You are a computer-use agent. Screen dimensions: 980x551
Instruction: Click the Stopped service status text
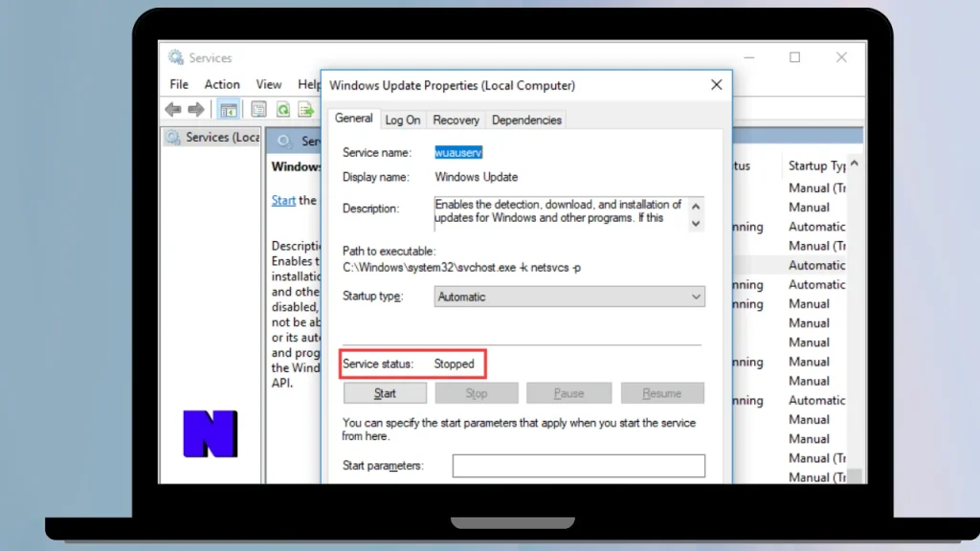[455, 364]
